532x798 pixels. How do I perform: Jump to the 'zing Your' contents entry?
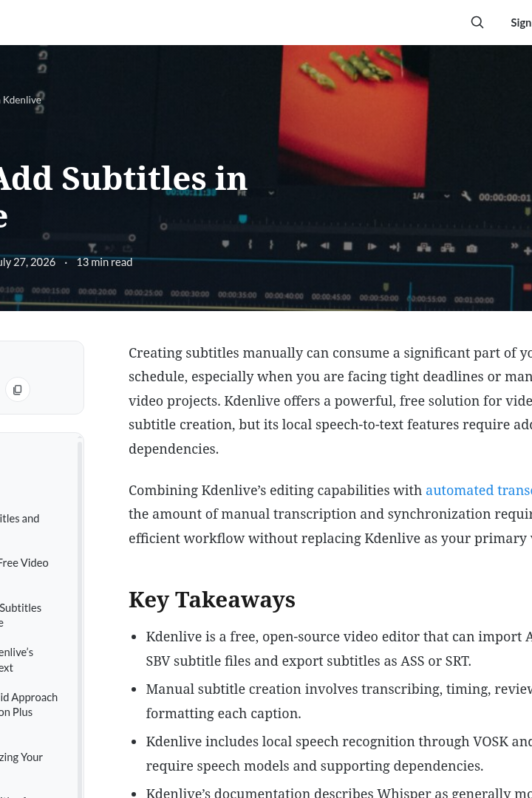coord(21,757)
